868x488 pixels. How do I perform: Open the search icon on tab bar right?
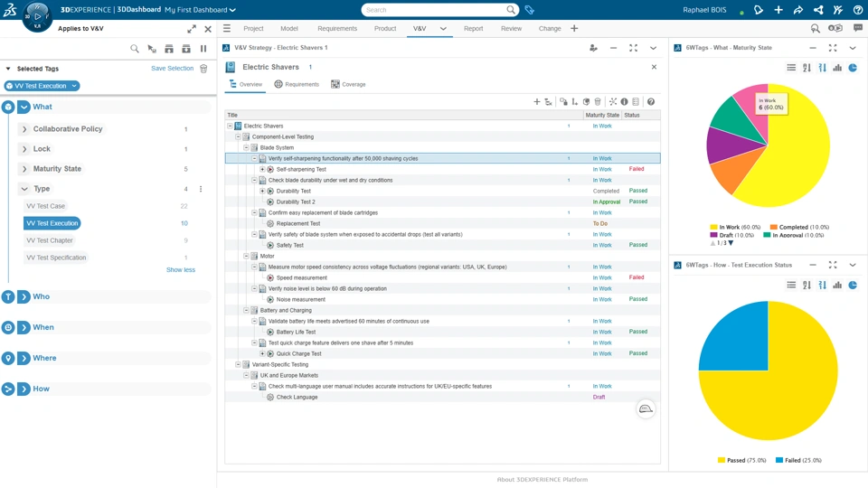click(816, 28)
